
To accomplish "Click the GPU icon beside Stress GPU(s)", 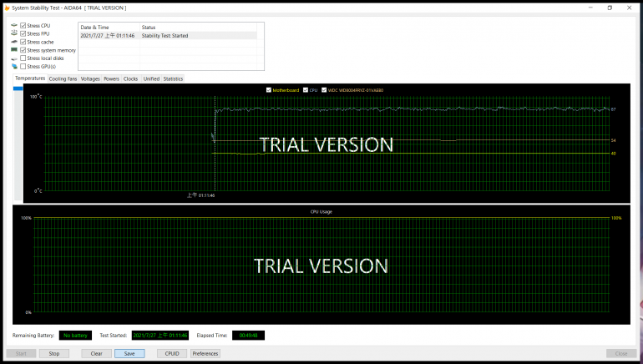I will click(x=14, y=66).
